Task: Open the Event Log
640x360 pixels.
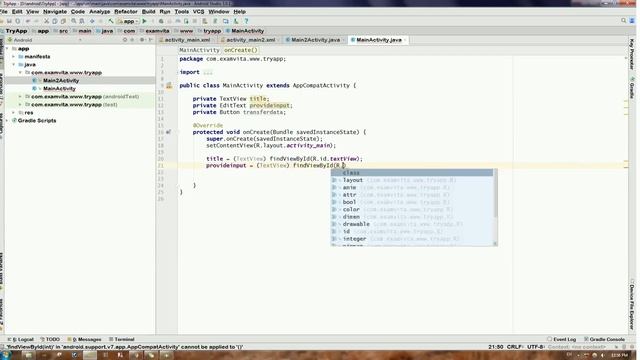Action: click(562, 339)
